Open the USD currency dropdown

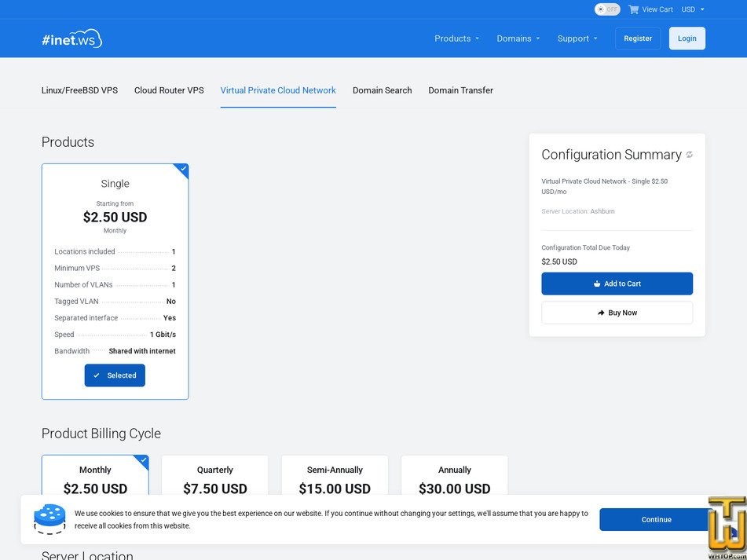point(693,9)
